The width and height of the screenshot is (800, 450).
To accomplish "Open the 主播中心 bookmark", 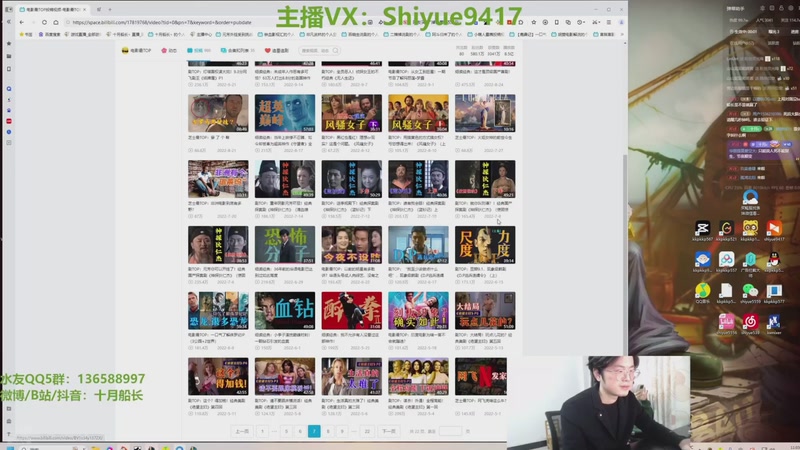I will 201,35.
